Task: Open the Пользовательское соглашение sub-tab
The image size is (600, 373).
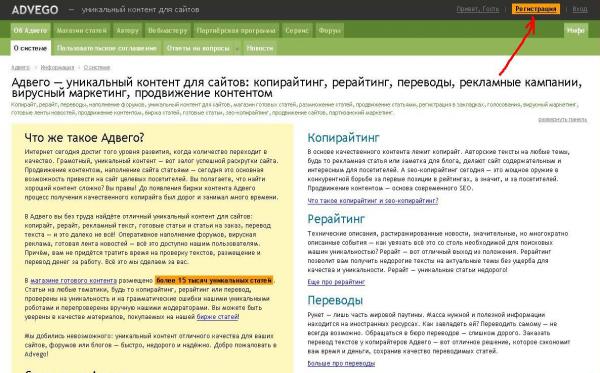Action: coord(107,48)
